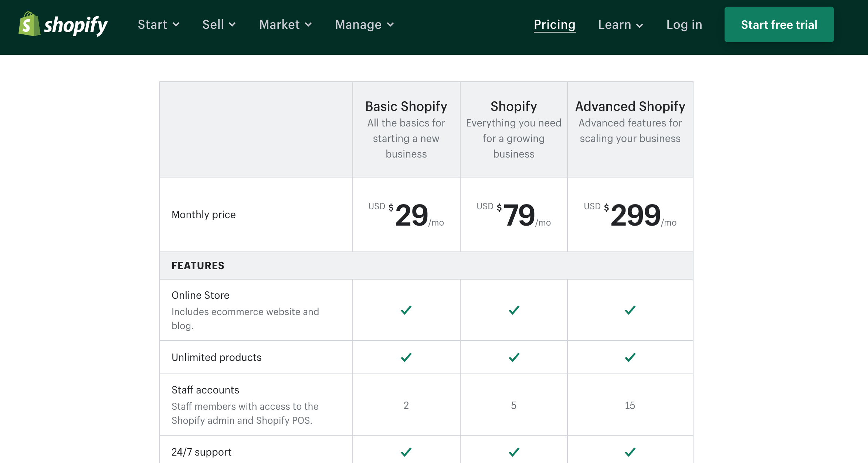Click Online Store checkmark for Shopify plan
The image size is (868, 463).
(x=514, y=310)
